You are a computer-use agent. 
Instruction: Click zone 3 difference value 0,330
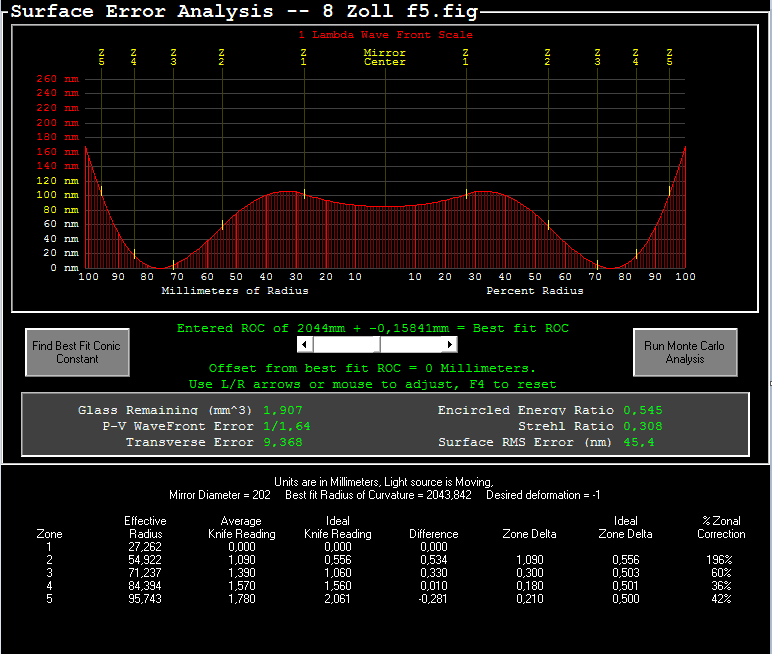coord(434,573)
